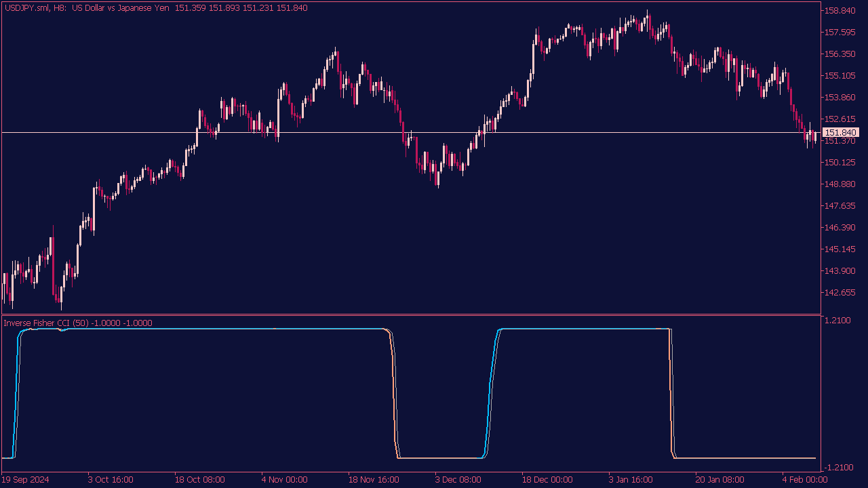Viewport: 868px width, 488px height.
Task: Click the divider between chart and indicator window
Action: (407, 315)
